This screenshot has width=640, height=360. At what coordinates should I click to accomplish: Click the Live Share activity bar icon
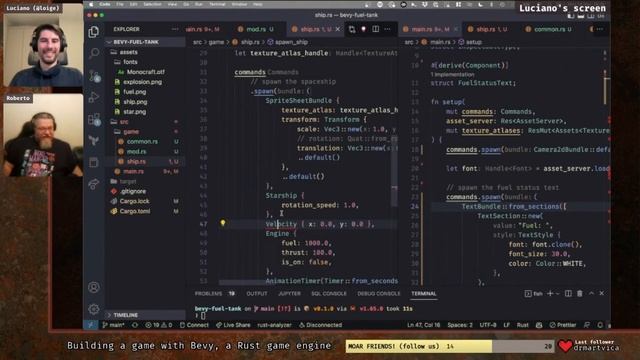point(94,184)
